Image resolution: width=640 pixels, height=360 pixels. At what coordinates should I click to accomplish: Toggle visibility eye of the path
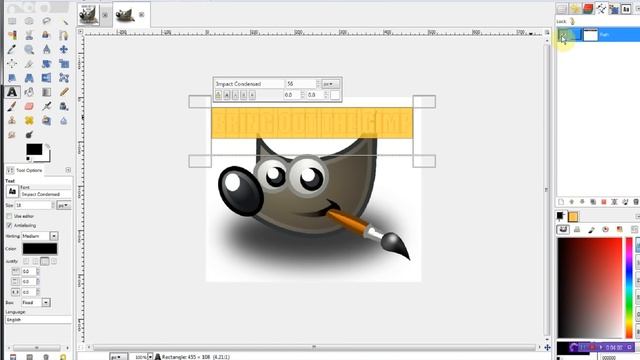pos(563,35)
